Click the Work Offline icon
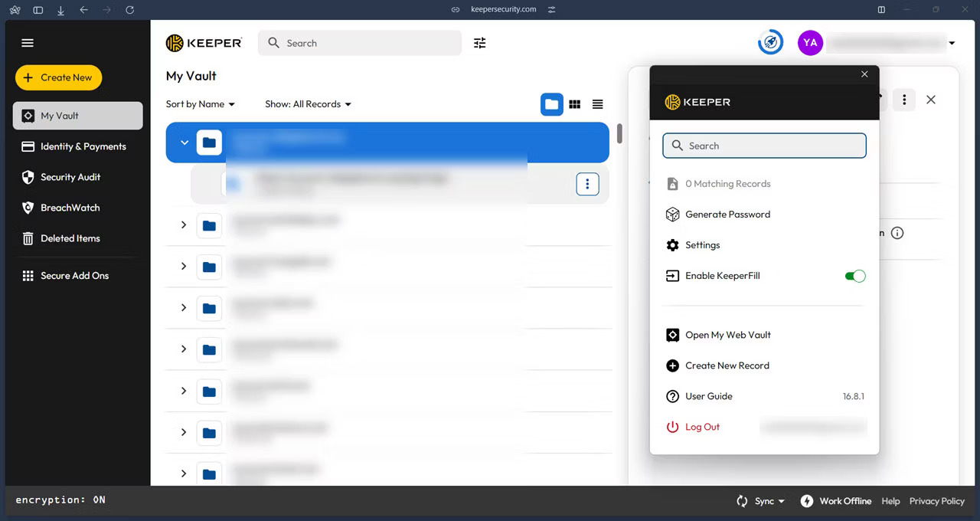This screenshot has width=980, height=521. (806, 500)
